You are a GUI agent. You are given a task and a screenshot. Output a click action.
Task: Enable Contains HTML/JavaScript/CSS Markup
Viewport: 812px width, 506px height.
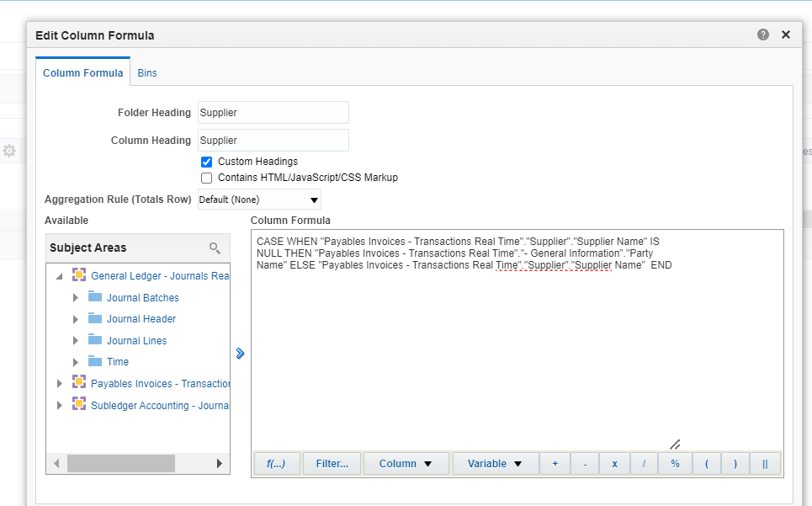(x=206, y=178)
